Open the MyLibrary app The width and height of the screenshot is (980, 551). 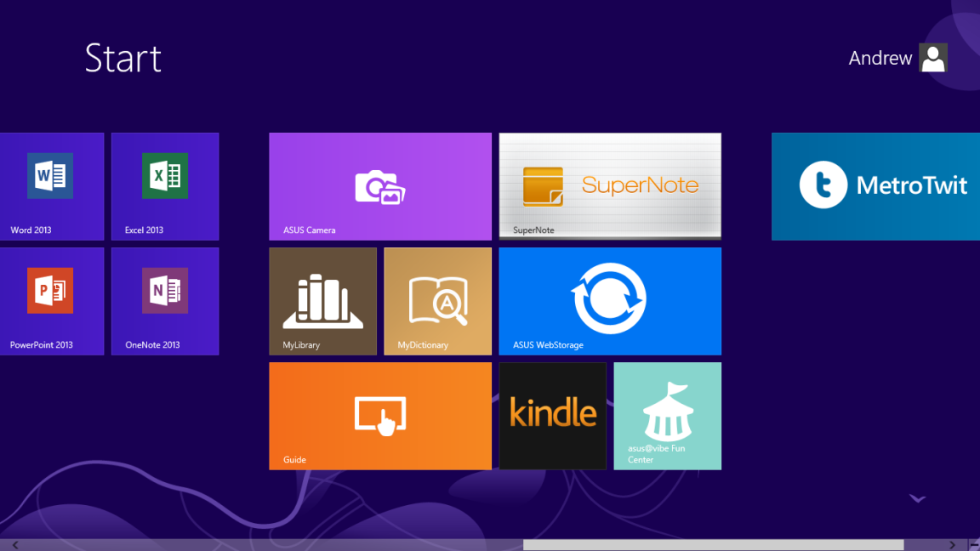coord(322,301)
